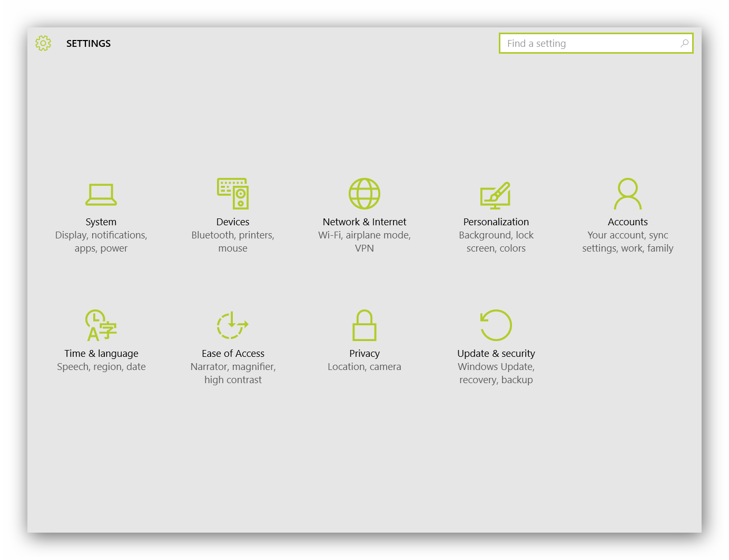Click 'Windows Update, recovery, backup' description

(x=496, y=373)
